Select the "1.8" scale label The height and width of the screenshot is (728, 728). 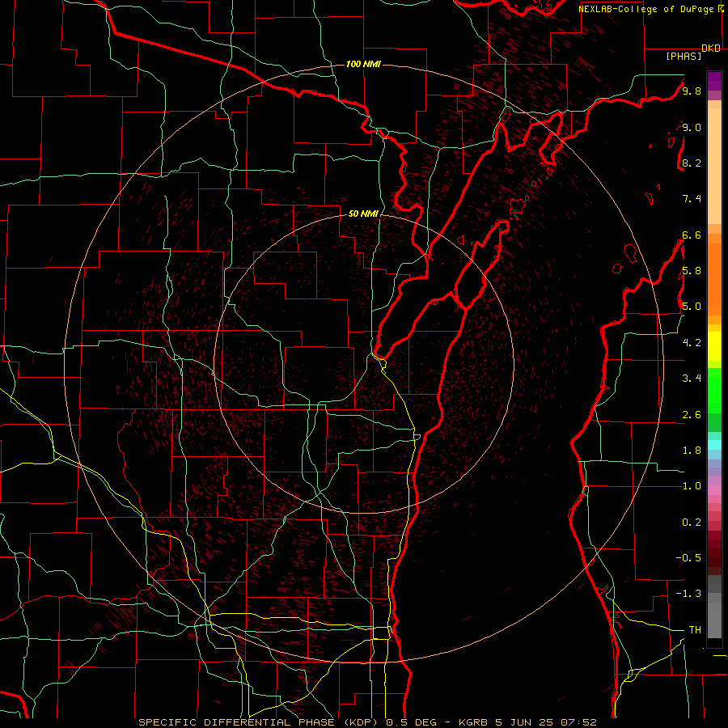[x=692, y=451]
